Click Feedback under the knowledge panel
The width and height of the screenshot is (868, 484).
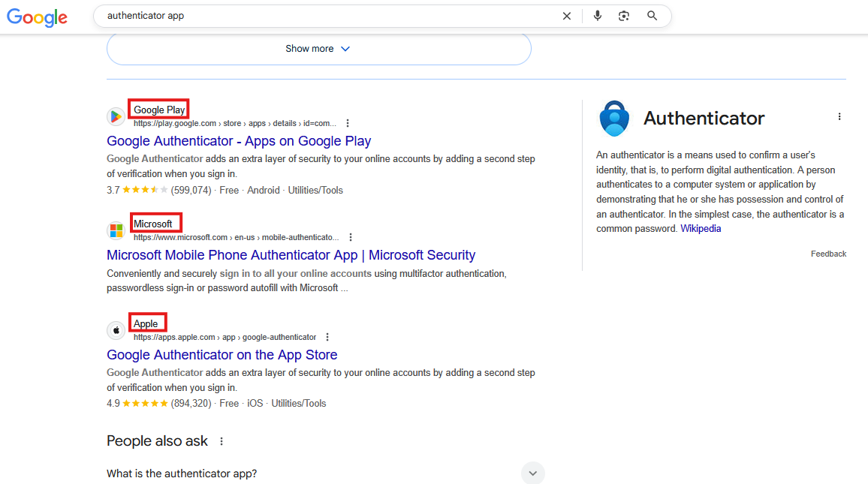point(828,254)
